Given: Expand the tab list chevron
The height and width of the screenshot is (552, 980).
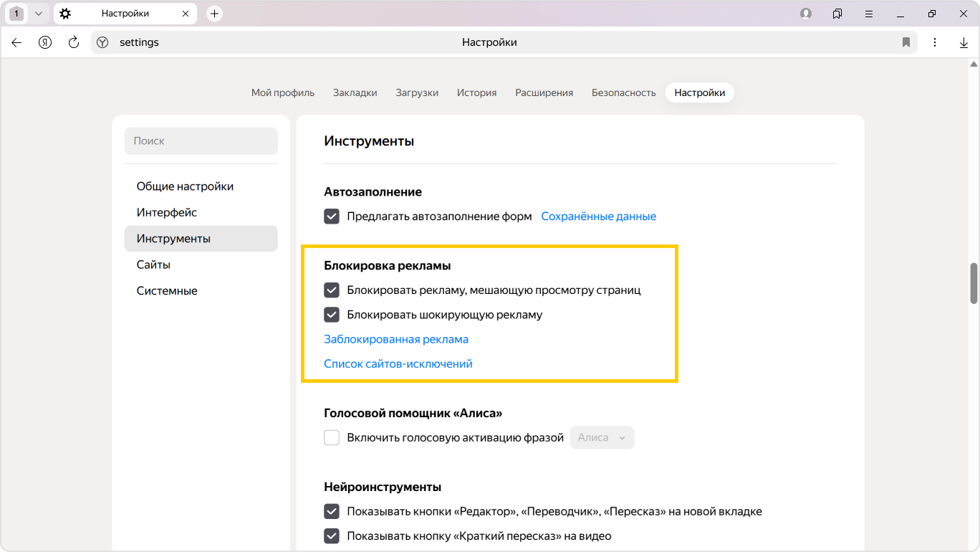Looking at the screenshot, I should click(39, 14).
